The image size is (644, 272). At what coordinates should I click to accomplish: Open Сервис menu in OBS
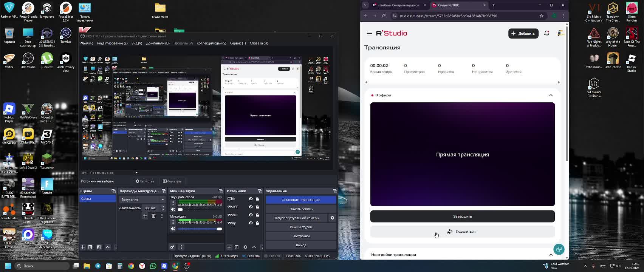(238, 43)
